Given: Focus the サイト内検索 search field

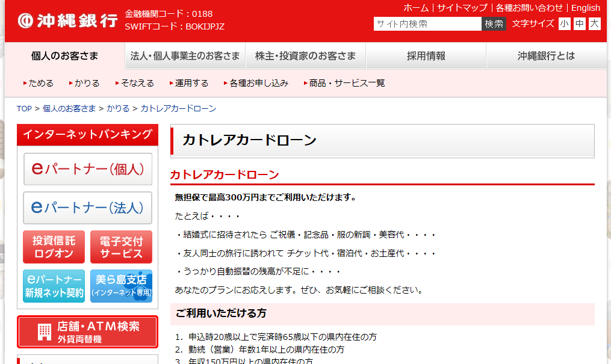Looking at the screenshot, I should point(427,23).
